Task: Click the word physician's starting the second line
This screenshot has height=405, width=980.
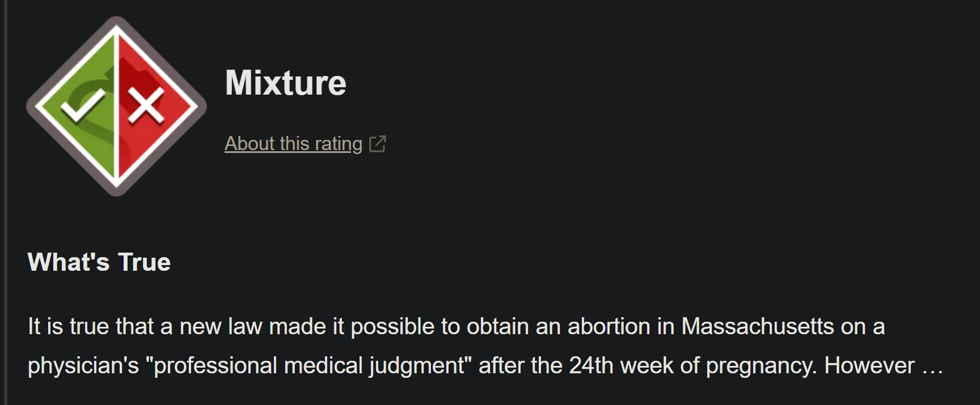Action: pyautogui.click(x=83, y=366)
